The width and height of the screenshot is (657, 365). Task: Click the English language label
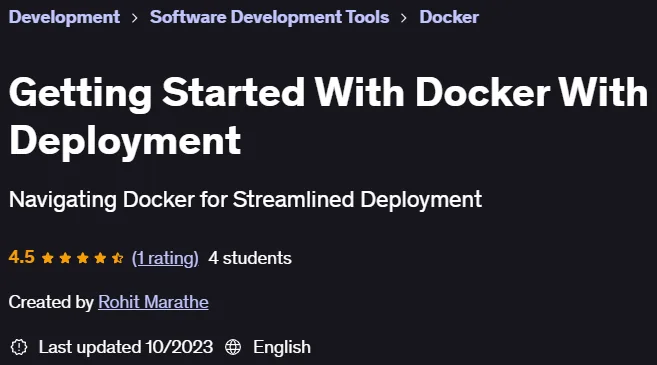pos(282,347)
